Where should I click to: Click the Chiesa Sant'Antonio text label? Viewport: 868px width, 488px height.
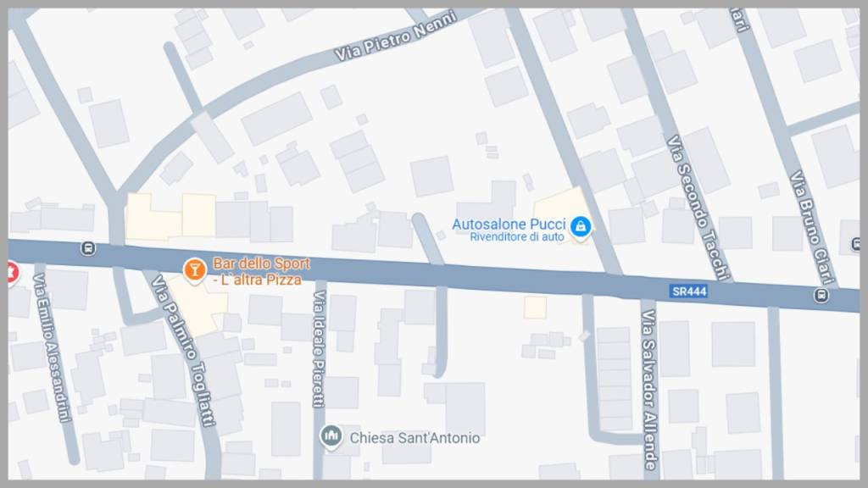point(415,438)
